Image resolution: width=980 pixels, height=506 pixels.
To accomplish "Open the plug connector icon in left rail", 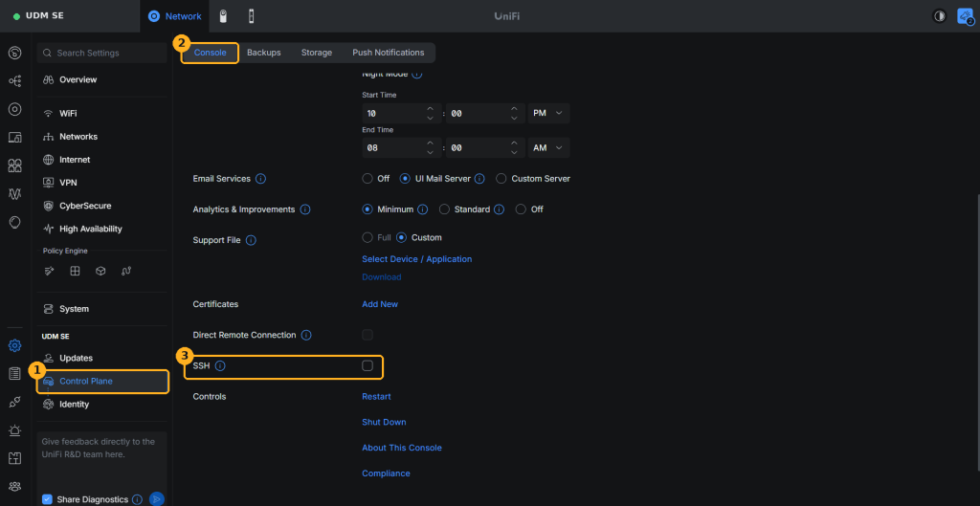I will (x=15, y=402).
